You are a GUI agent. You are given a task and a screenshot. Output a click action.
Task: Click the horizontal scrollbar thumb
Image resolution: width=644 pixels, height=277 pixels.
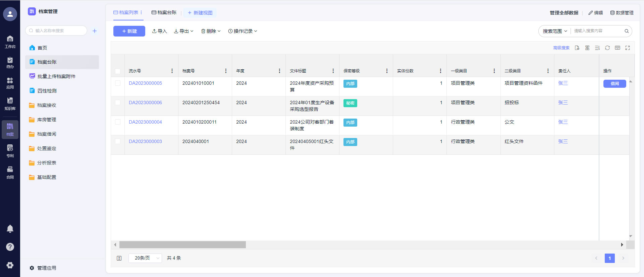[x=182, y=245]
